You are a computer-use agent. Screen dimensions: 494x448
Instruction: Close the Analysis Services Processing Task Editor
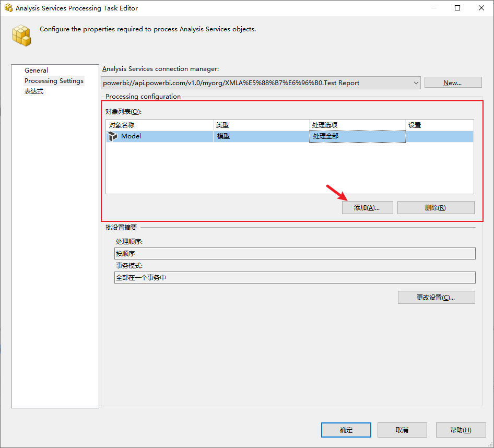coord(481,8)
